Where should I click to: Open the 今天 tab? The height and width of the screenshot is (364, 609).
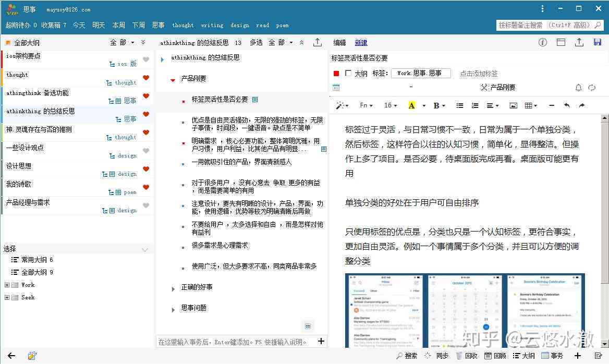point(79,25)
